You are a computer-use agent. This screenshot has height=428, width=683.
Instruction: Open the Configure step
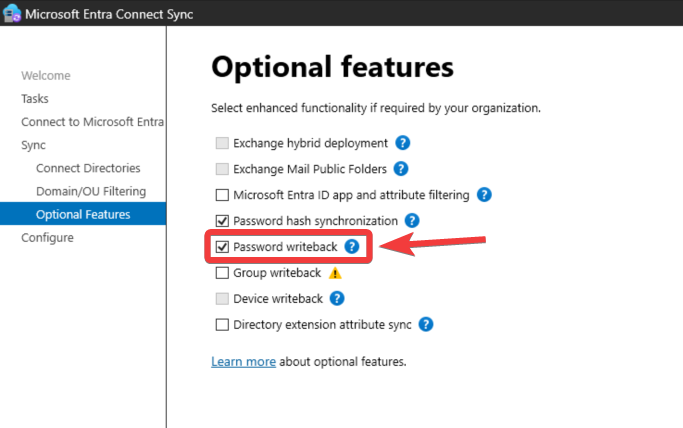pyautogui.click(x=47, y=238)
